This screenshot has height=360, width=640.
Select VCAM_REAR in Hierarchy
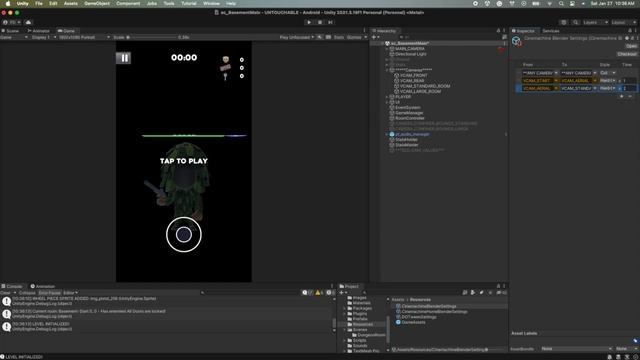(412, 81)
